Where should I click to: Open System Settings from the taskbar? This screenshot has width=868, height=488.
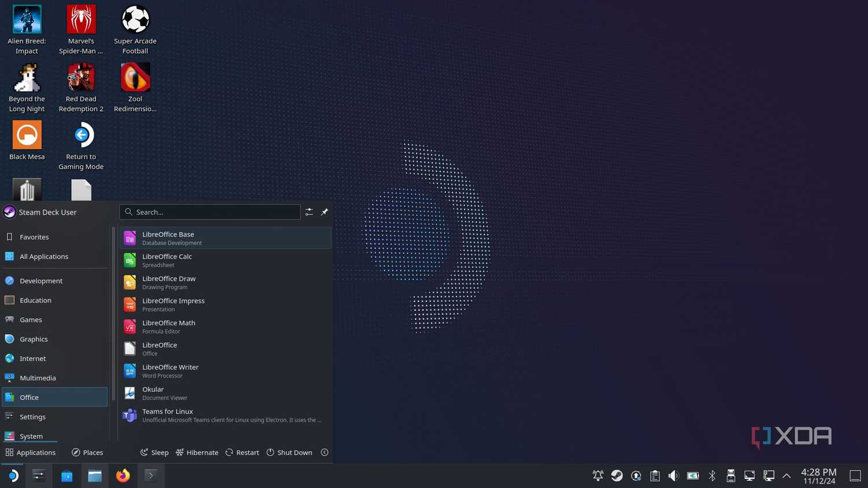click(x=39, y=475)
